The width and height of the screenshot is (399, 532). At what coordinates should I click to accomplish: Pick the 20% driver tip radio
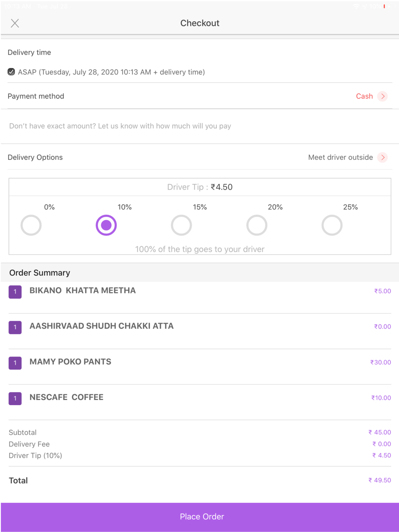point(257,225)
